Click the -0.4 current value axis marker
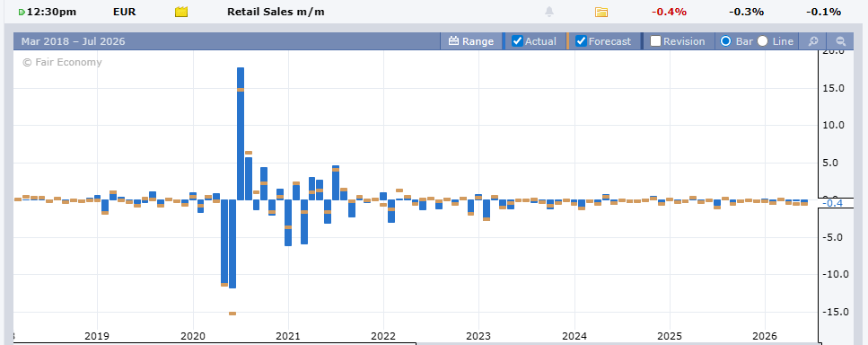The image size is (868, 345). click(833, 203)
